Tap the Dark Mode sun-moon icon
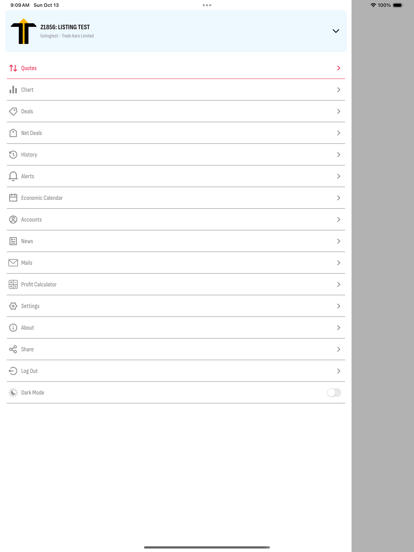 (13, 392)
